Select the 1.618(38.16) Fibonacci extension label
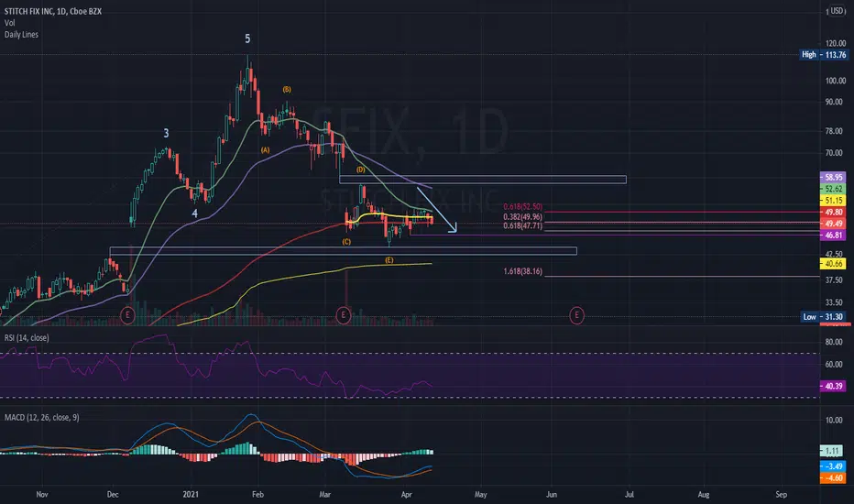The width and height of the screenshot is (854, 504). pyautogui.click(x=523, y=271)
